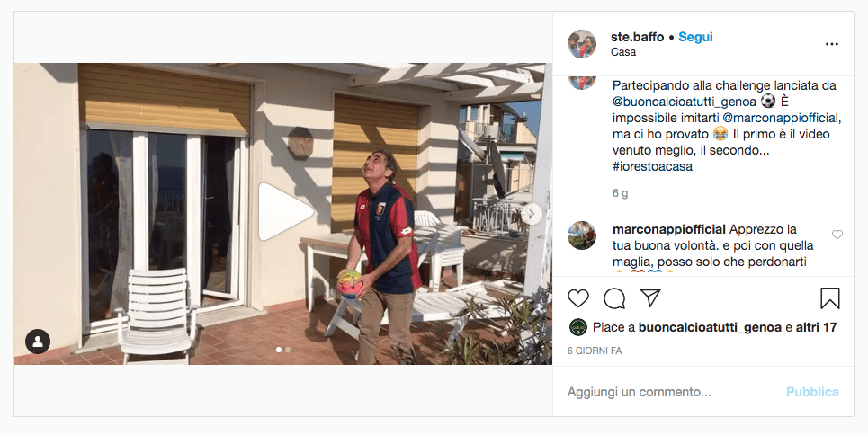Open Casa location link

click(x=622, y=52)
